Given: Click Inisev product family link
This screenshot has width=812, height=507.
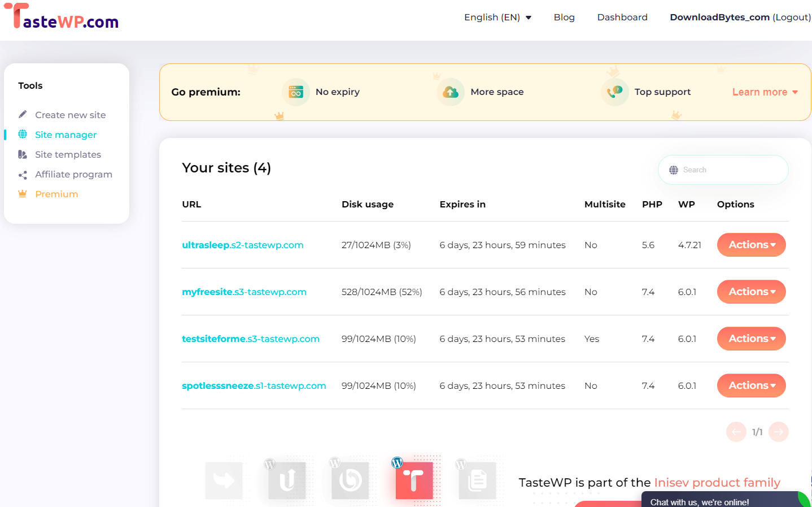Looking at the screenshot, I should pyautogui.click(x=717, y=483).
